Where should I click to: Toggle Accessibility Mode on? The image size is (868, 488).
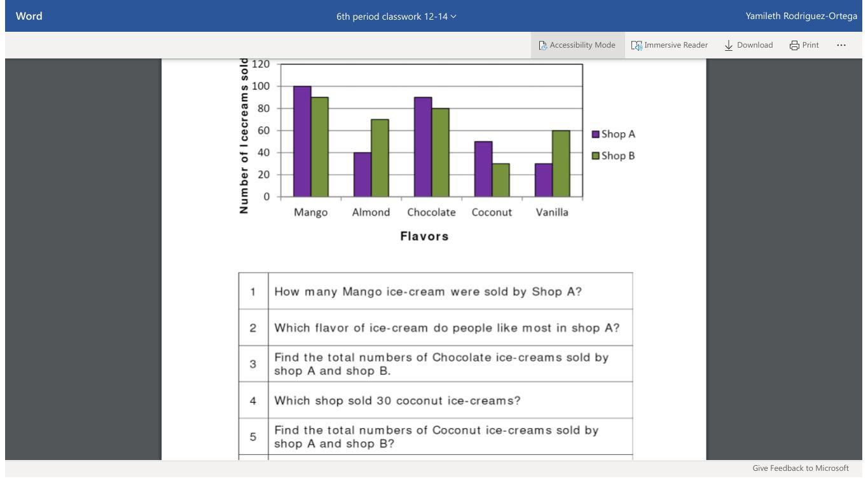click(x=577, y=45)
